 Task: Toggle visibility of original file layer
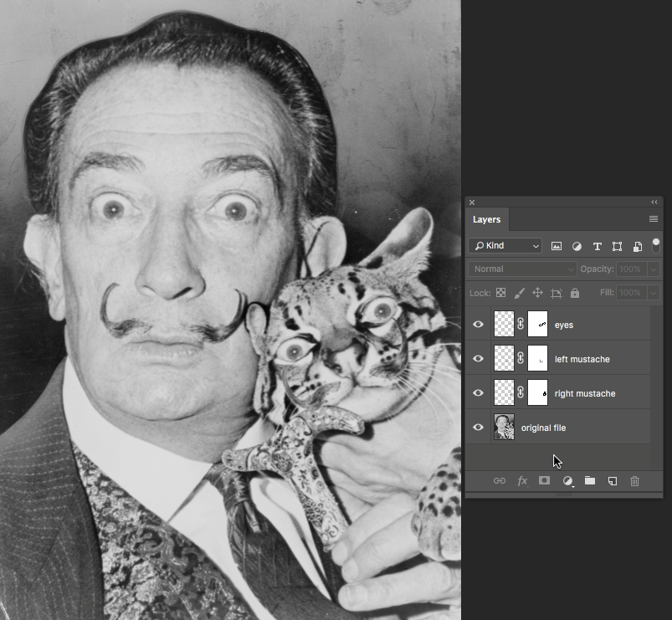pos(479,428)
